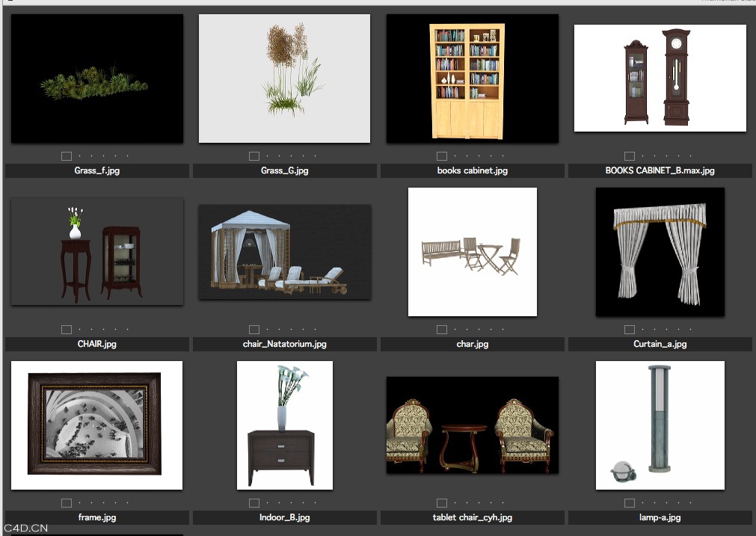Image resolution: width=756 pixels, height=536 pixels.
Task: Click the tablet chair_cyh.jpg file name
Action: [x=473, y=517]
